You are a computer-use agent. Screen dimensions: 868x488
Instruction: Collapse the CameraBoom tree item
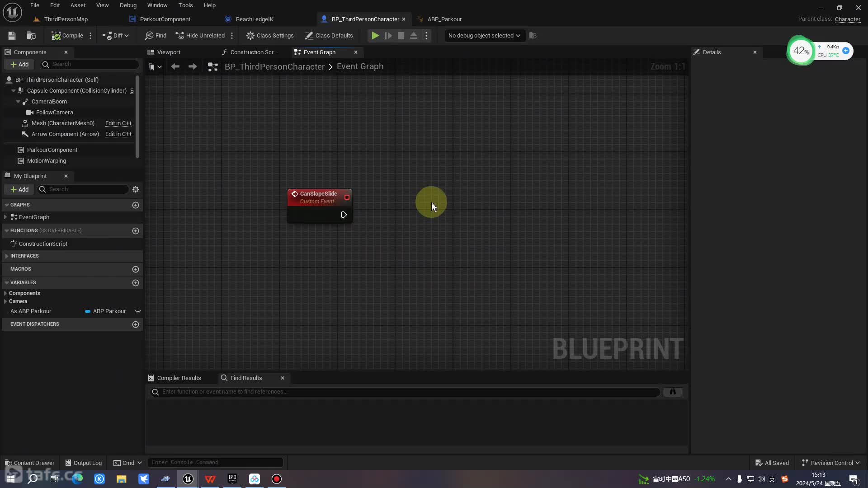pyautogui.click(x=18, y=102)
